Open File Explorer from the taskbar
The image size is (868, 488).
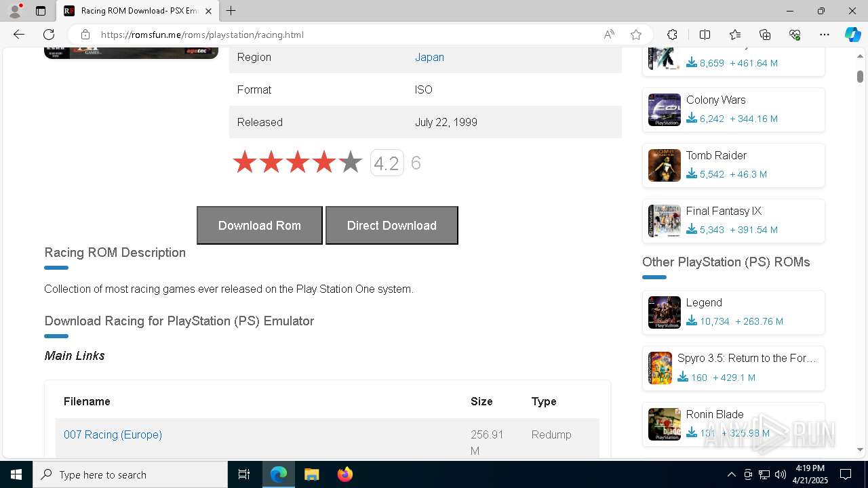pos(311,474)
